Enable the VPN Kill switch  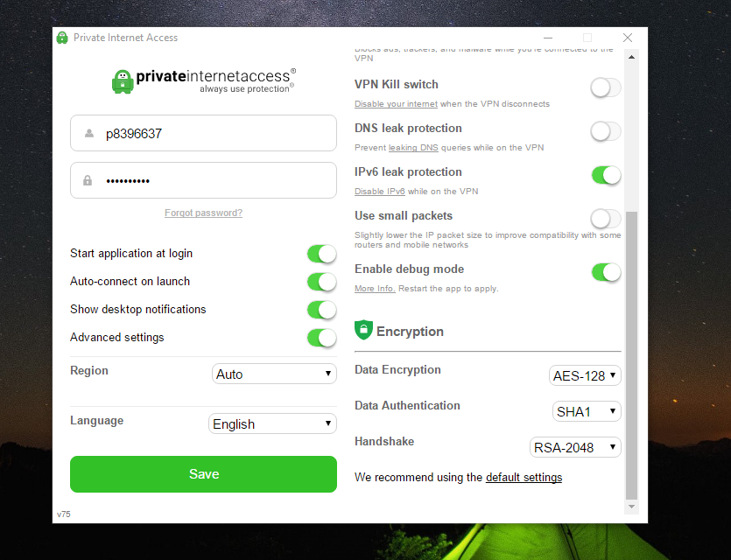[x=606, y=87]
